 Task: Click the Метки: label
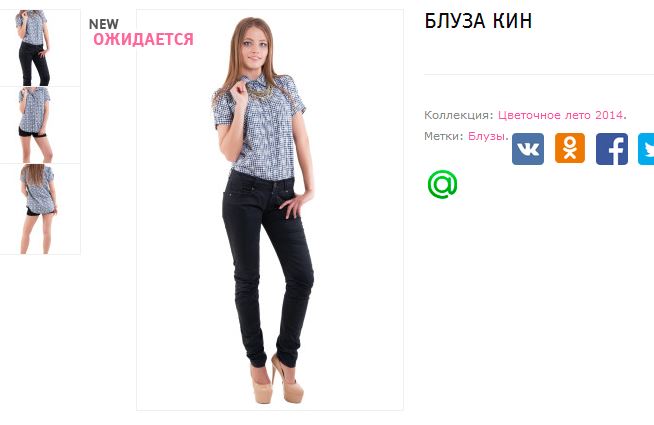coord(444,136)
